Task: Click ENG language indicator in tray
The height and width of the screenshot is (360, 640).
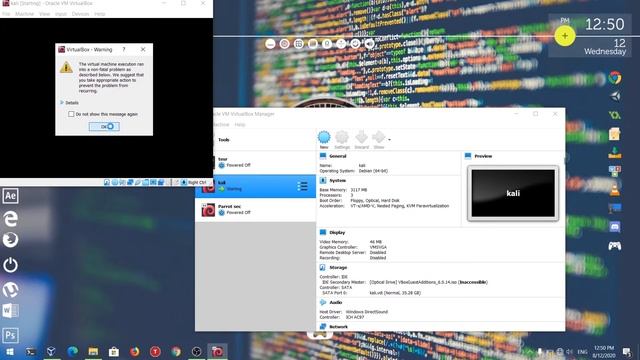Action: tap(582, 352)
